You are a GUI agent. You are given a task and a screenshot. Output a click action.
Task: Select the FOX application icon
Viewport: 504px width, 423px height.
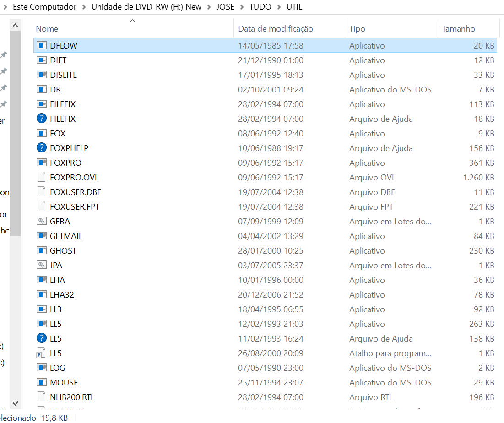(42, 133)
